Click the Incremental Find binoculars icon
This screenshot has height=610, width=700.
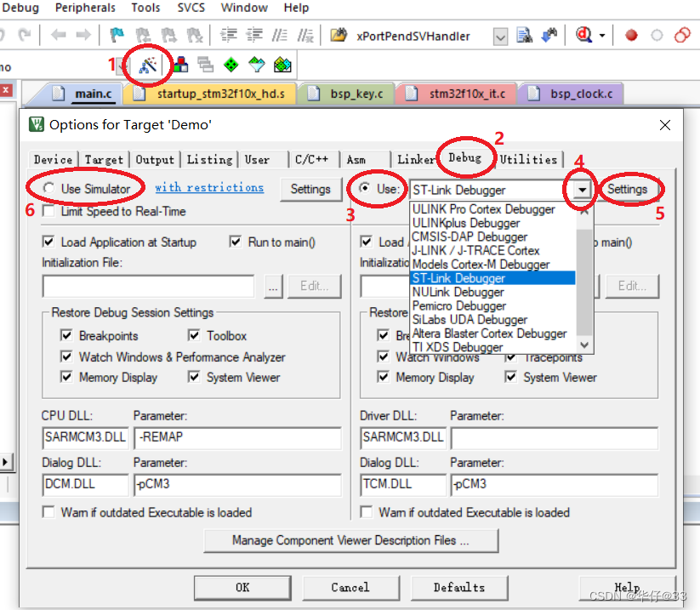549,35
